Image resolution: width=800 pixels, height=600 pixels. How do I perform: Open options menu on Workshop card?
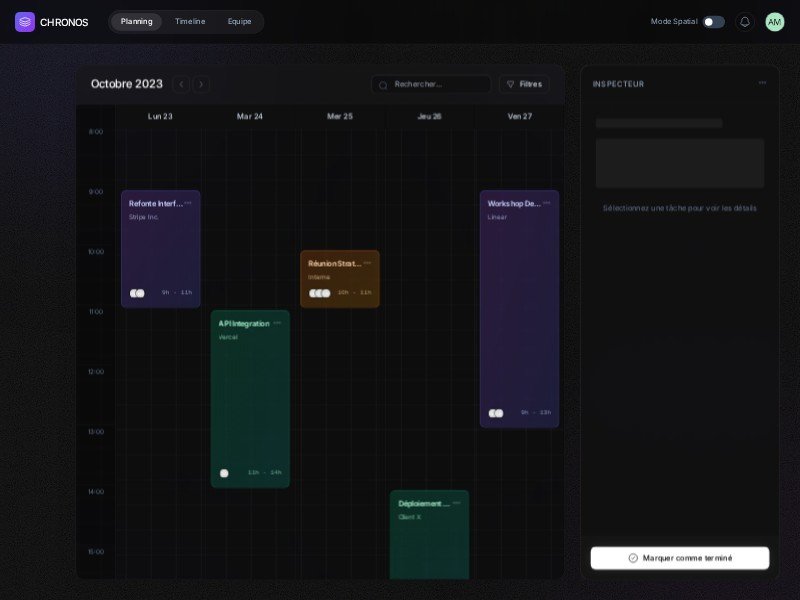pos(547,203)
